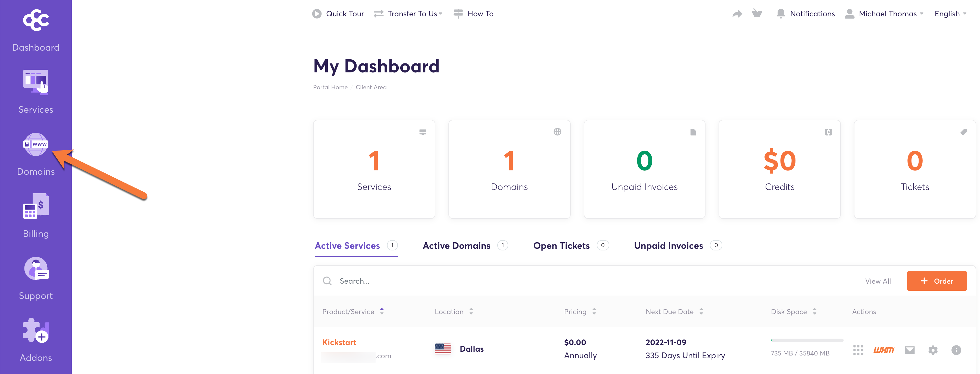
Task: Open the Domains sidebar icon
Action: (x=36, y=145)
